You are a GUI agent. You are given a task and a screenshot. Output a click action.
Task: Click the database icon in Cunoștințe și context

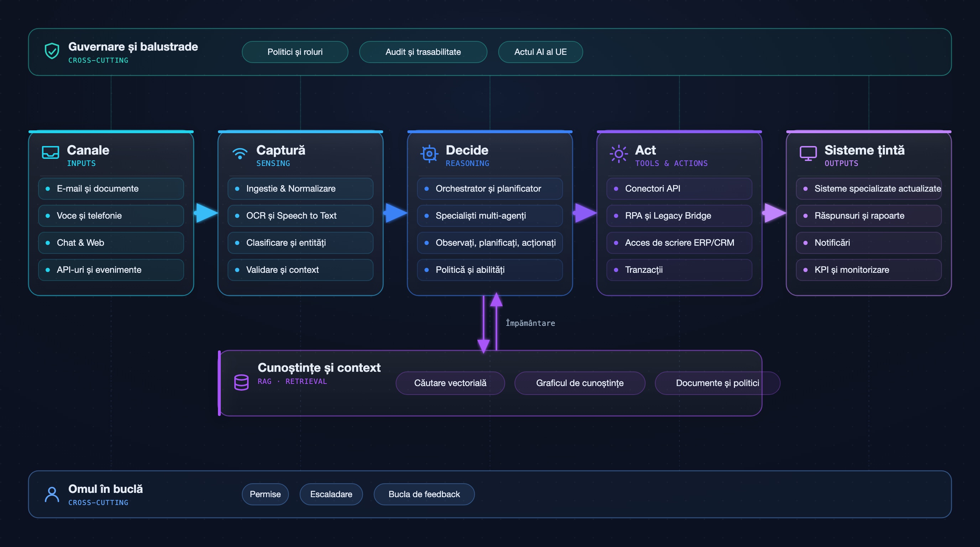(x=241, y=382)
